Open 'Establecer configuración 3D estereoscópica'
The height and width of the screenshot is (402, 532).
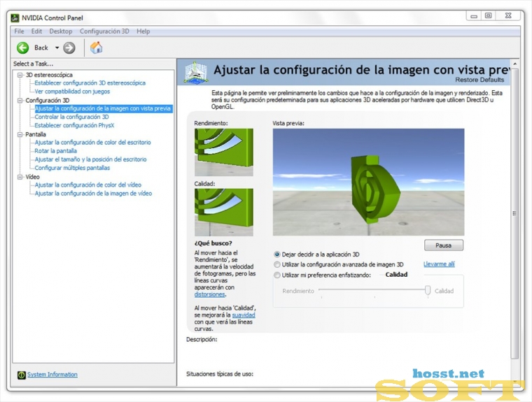(x=90, y=83)
